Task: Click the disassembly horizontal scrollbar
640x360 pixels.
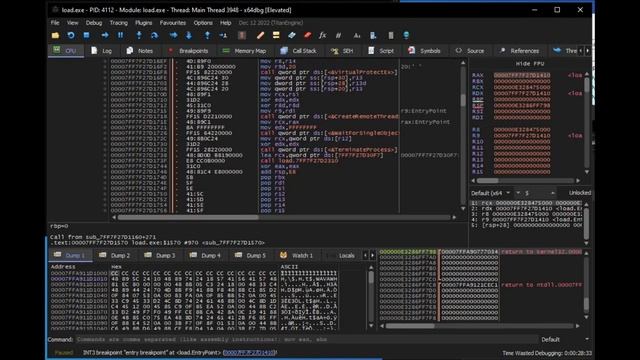Action: 284,218
